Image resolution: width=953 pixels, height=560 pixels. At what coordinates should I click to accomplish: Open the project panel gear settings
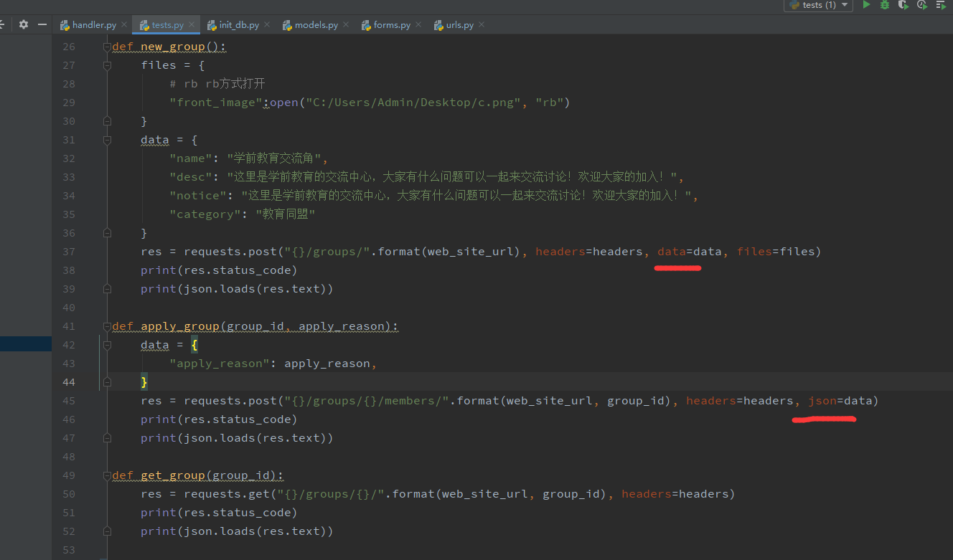coord(24,24)
